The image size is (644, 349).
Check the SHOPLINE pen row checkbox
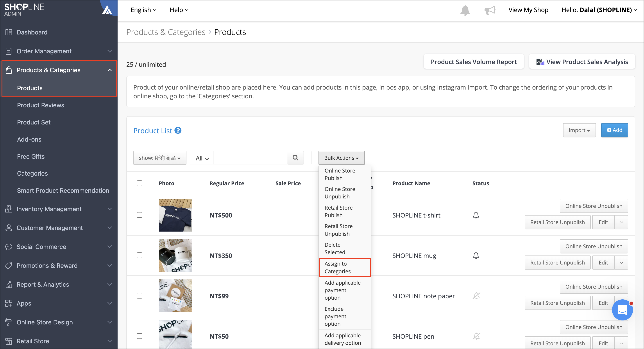(x=140, y=336)
